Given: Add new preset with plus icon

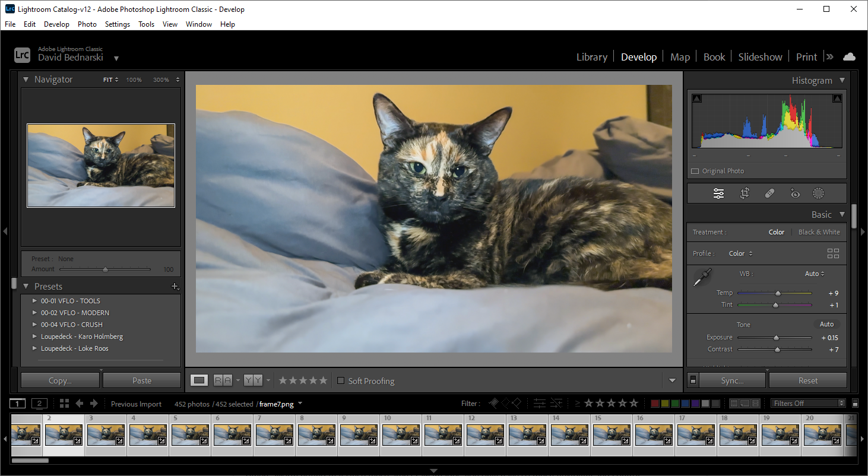Looking at the screenshot, I should tap(175, 286).
